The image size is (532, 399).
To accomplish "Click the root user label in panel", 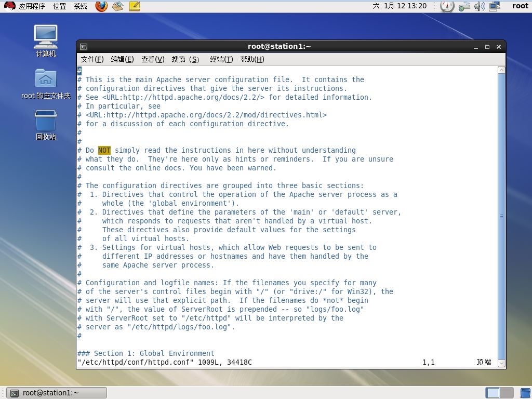I will [520, 6].
